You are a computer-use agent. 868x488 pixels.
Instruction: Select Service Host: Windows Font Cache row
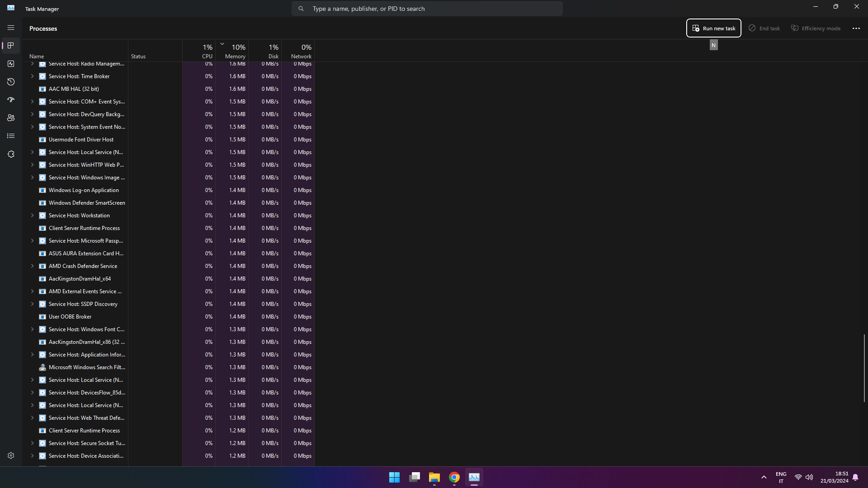(x=169, y=329)
